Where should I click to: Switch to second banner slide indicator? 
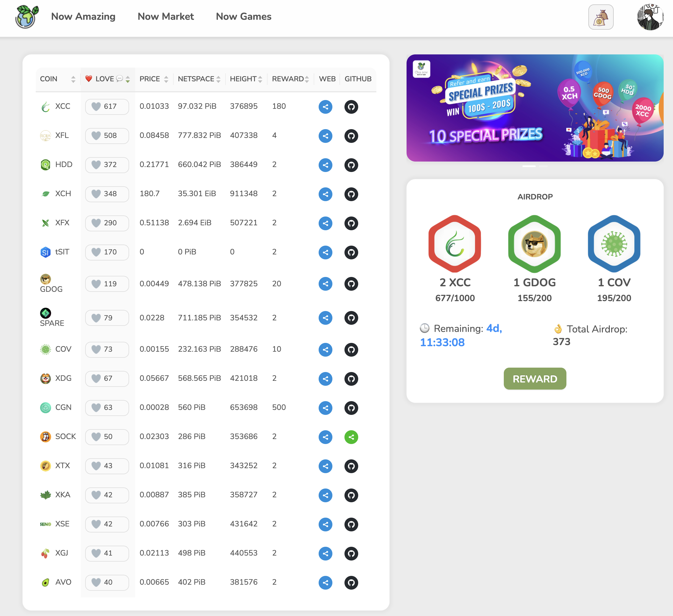[543, 166]
